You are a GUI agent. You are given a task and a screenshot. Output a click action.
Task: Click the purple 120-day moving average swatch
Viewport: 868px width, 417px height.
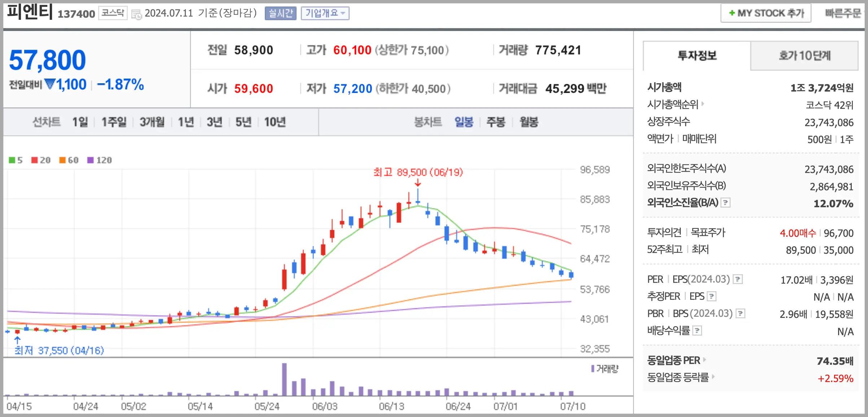point(91,160)
